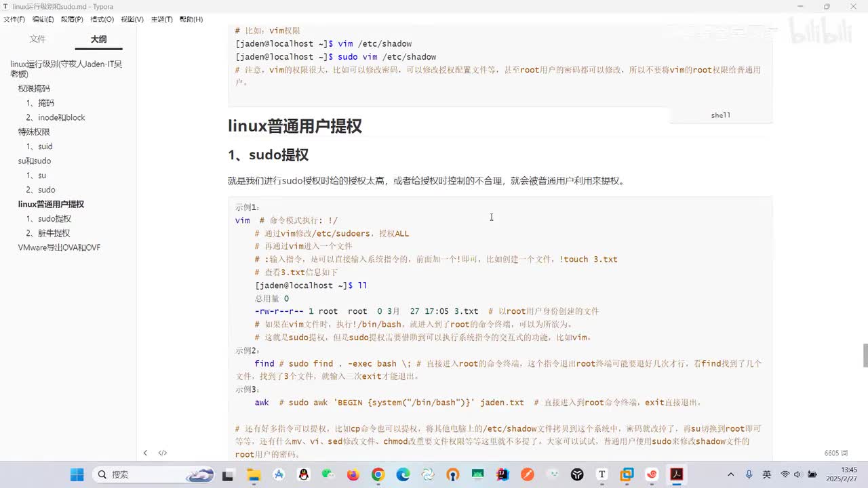Viewport: 868px width, 488px height.
Task: Jump to outline heading linux运行级别
Action: tap(66, 69)
